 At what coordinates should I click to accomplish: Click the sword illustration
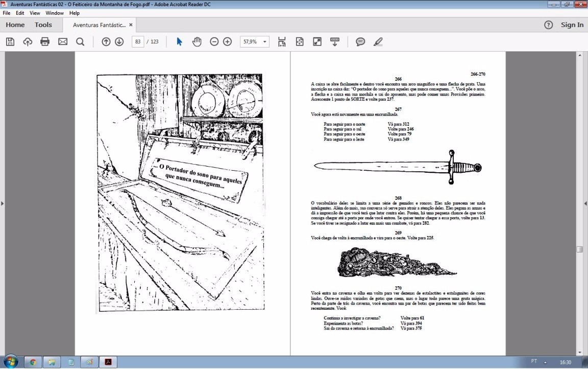pyautogui.click(x=398, y=167)
